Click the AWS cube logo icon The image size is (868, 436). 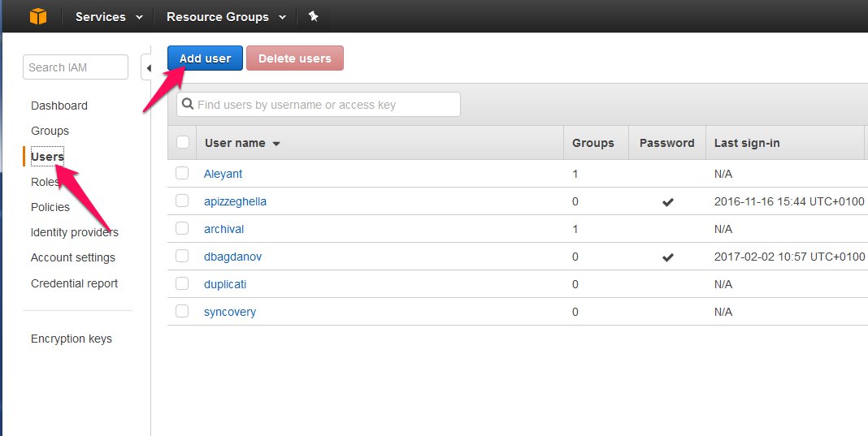tap(38, 16)
